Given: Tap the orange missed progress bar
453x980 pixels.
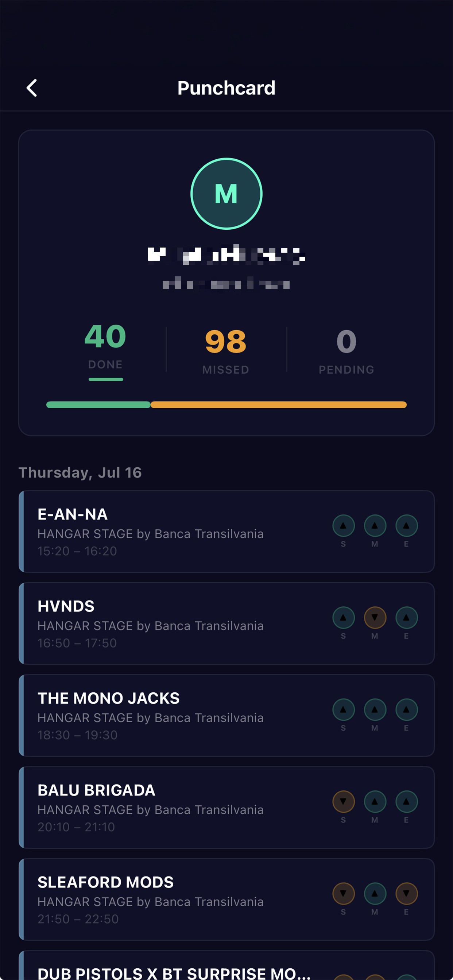Looking at the screenshot, I should (279, 405).
